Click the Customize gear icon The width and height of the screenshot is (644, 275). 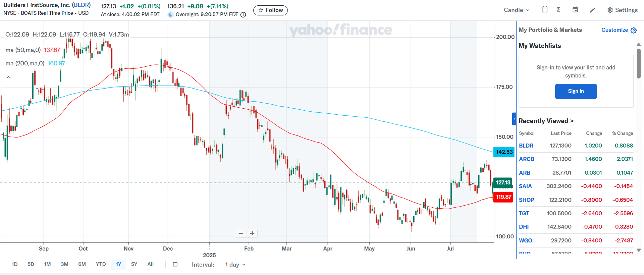click(634, 30)
